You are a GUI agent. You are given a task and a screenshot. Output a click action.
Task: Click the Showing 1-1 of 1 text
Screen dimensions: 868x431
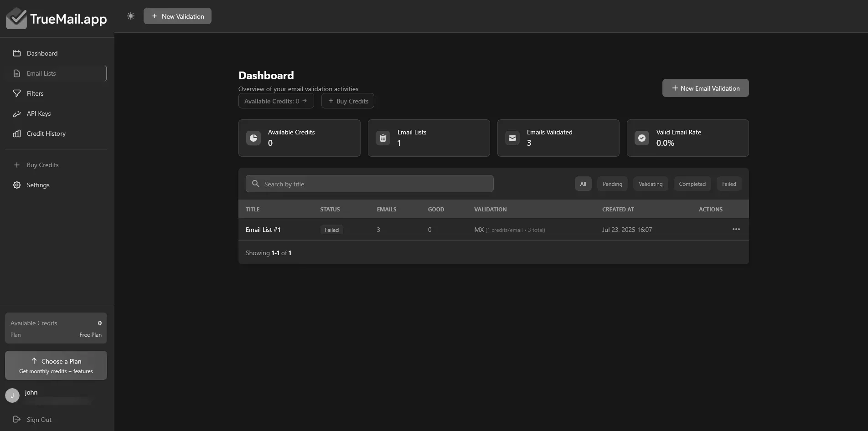point(269,253)
